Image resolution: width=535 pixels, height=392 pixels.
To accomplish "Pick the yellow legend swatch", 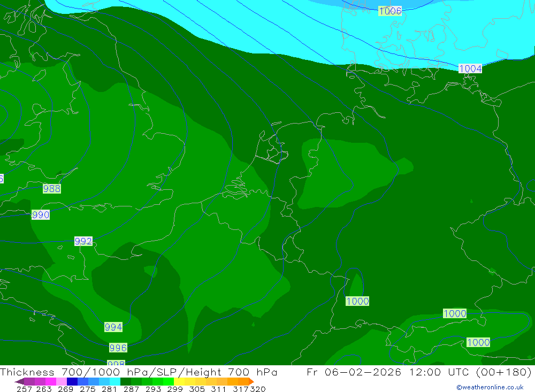I will pyautogui.click(x=179, y=381).
